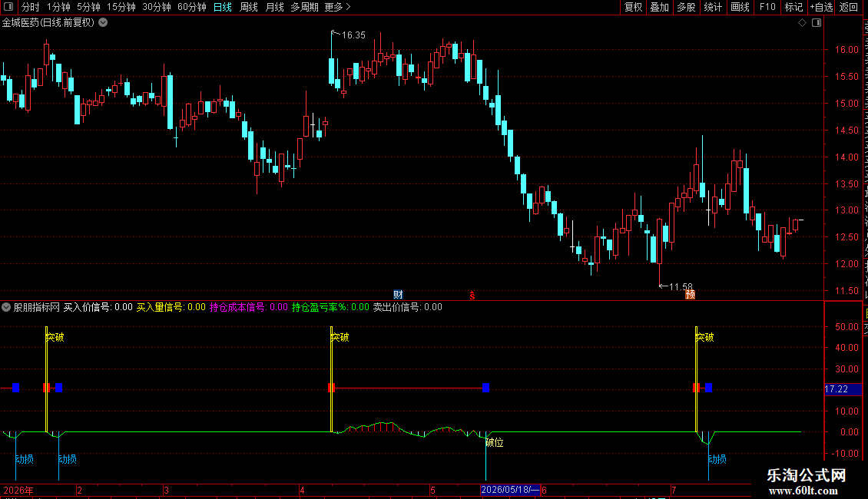This screenshot has width=868, height=499.
Task: Add stock with +自选
Action: (821, 7)
